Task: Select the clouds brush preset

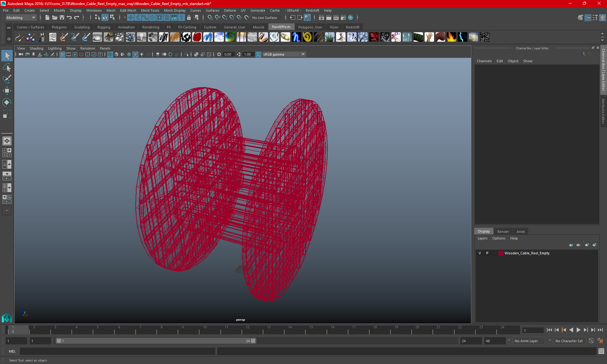Action: coord(474,37)
